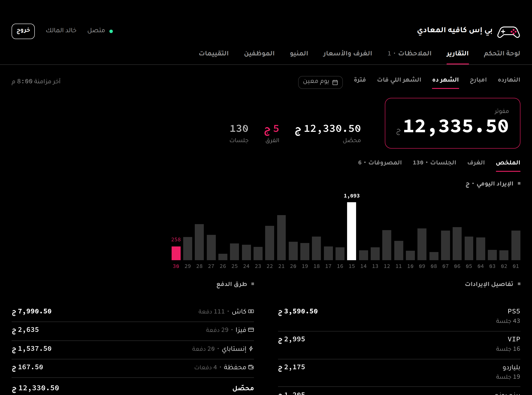Click the card icon beside فيزا
Image resolution: width=532 pixels, height=395 pixels.
tap(251, 330)
